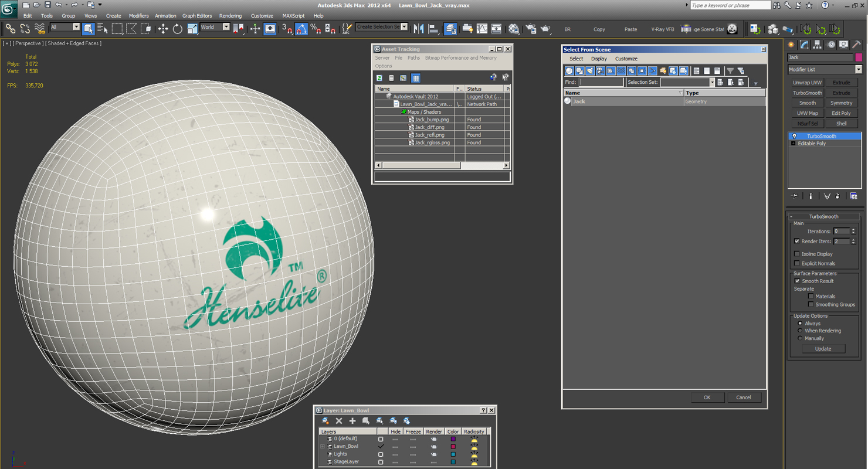Viewport: 868px width, 469px height.
Task: Open the Material Editor icon
Action: pos(514,29)
